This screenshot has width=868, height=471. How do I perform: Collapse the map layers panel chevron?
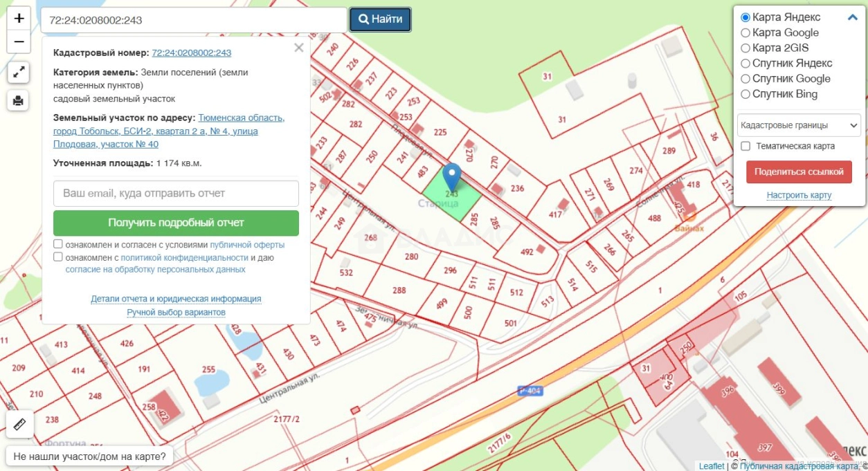pyautogui.click(x=853, y=17)
